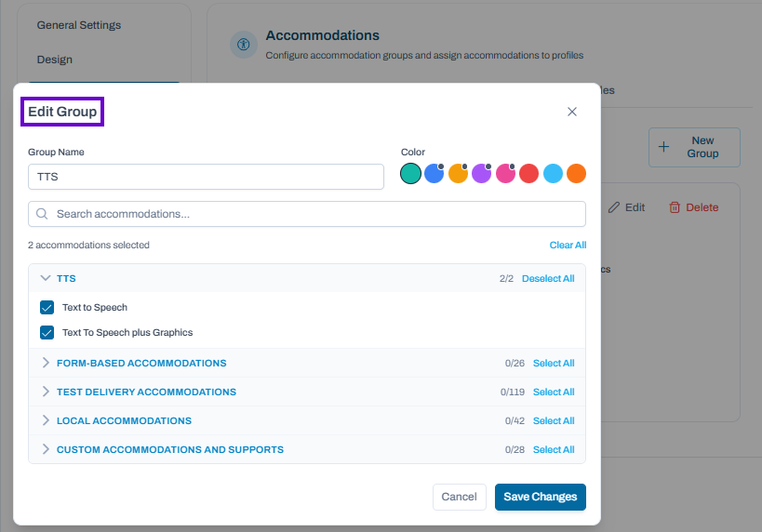Screen dimensions: 762x532
Task: Choose the purple color swatch
Action: pos(482,173)
